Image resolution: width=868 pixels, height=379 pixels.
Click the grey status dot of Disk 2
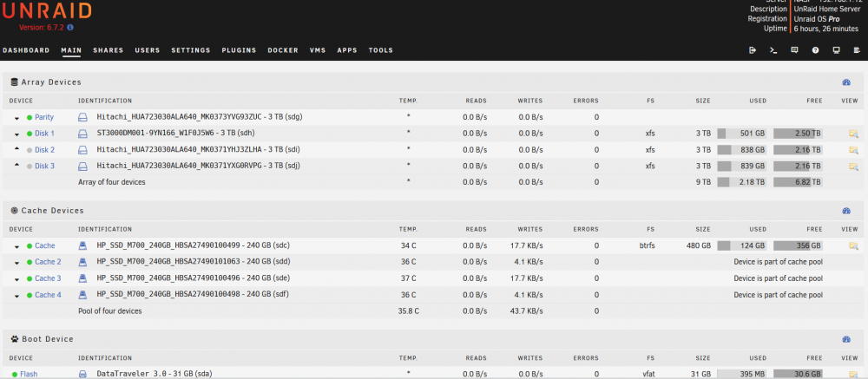30,150
